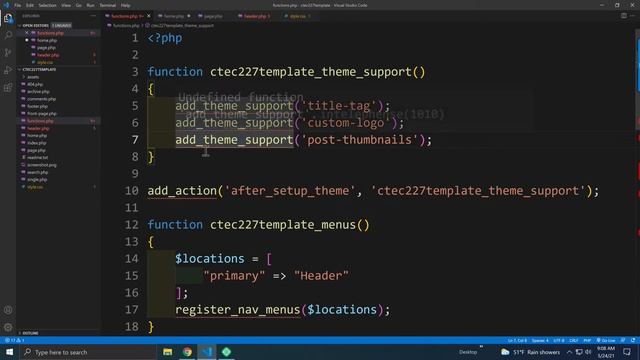Screen dimensions: 640x360
Task: Open search.php in the file tree
Action: coord(38,172)
